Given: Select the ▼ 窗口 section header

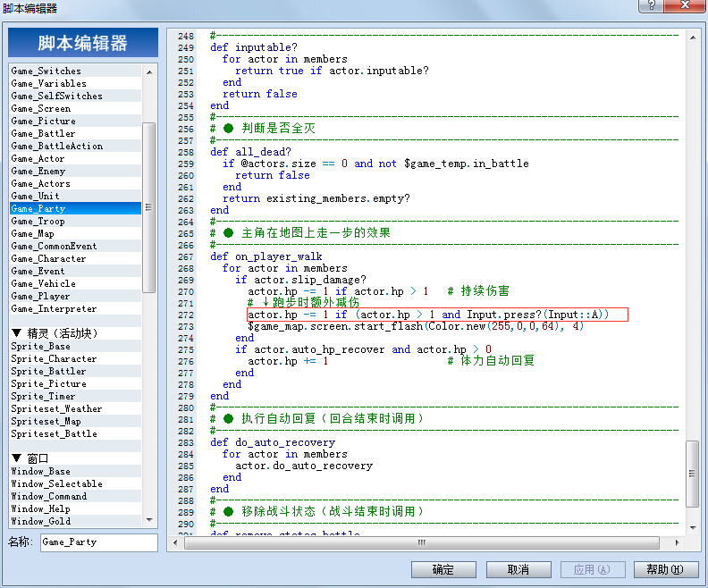Looking at the screenshot, I should [x=75, y=458].
